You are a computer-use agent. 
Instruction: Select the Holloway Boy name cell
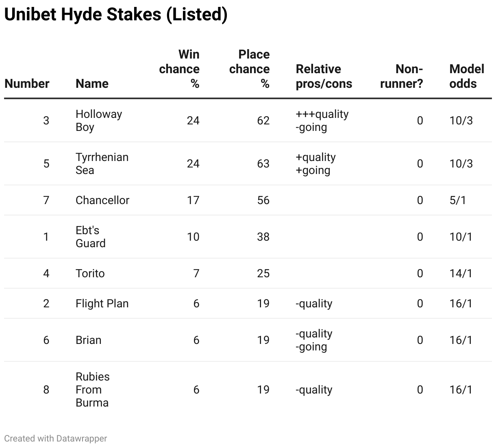point(98,120)
